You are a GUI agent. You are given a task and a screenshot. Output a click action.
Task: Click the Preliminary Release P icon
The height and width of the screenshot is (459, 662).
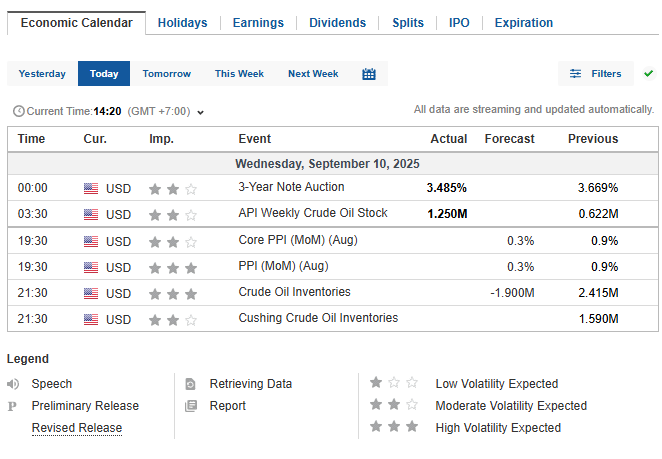pos(13,406)
